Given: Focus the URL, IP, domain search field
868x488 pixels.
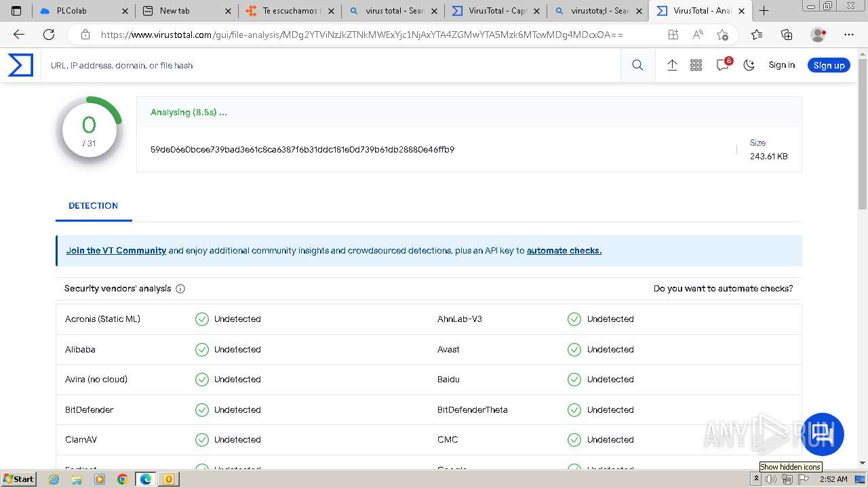Looking at the screenshot, I should (x=332, y=66).
